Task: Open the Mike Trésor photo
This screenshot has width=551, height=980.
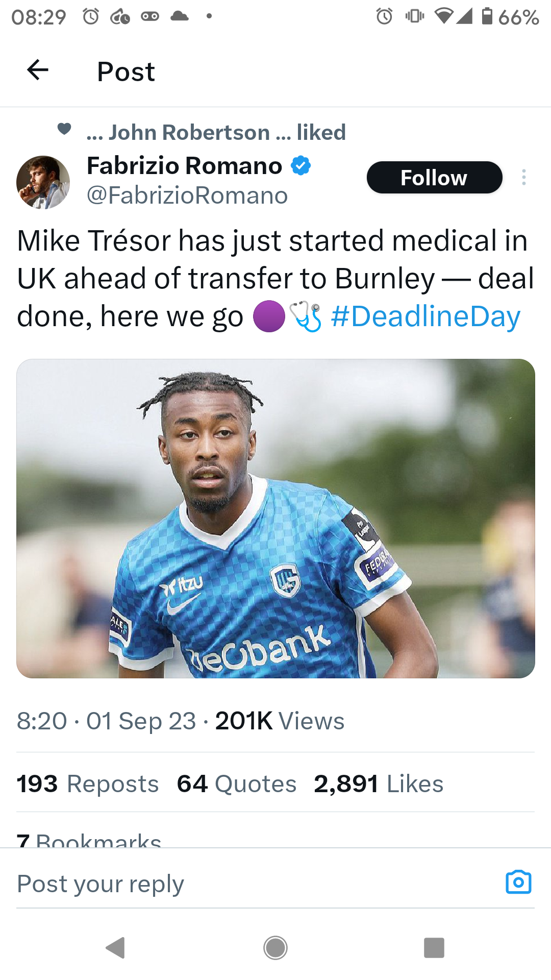Action: (x=275, y=518)
